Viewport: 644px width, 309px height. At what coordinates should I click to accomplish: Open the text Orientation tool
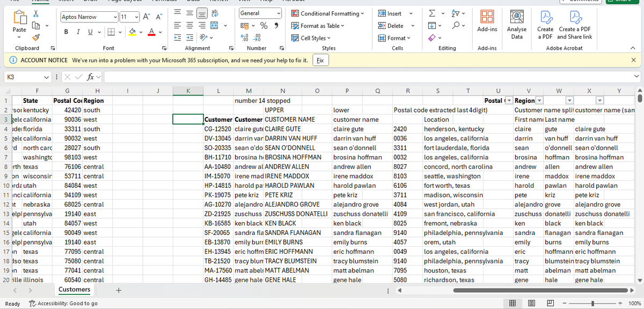pos(203,37)
